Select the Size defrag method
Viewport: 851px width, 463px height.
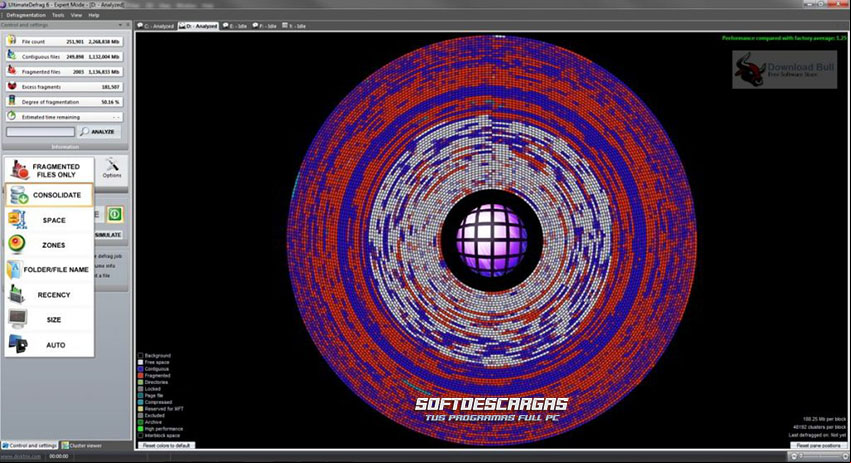tap(49, 320)
